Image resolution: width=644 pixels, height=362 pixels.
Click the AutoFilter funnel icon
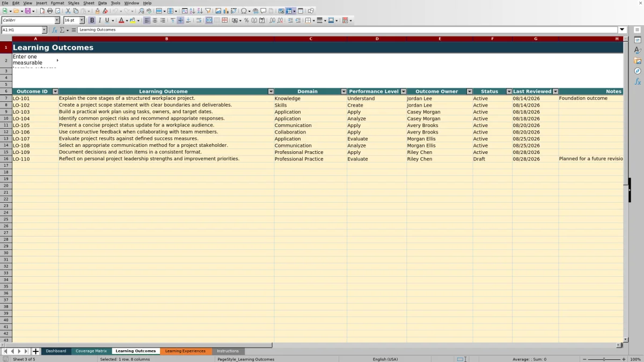pyautogui.click(x=208, y=11)
